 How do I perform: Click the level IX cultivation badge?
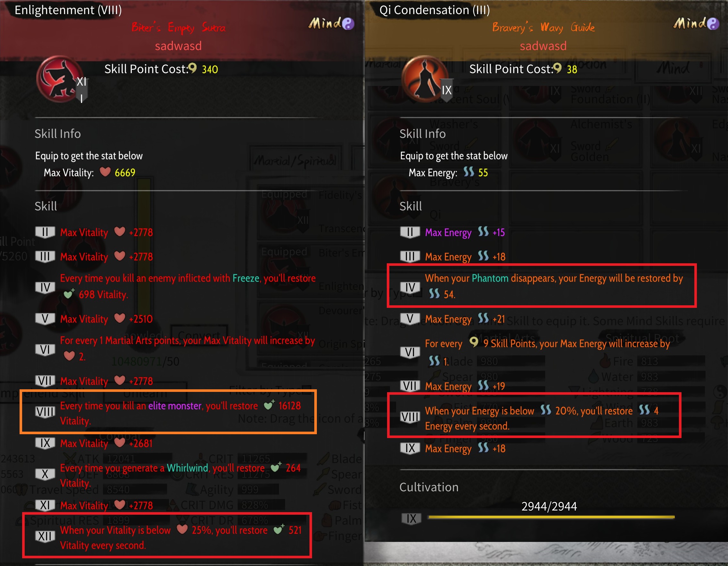click(x=411, y=519)
